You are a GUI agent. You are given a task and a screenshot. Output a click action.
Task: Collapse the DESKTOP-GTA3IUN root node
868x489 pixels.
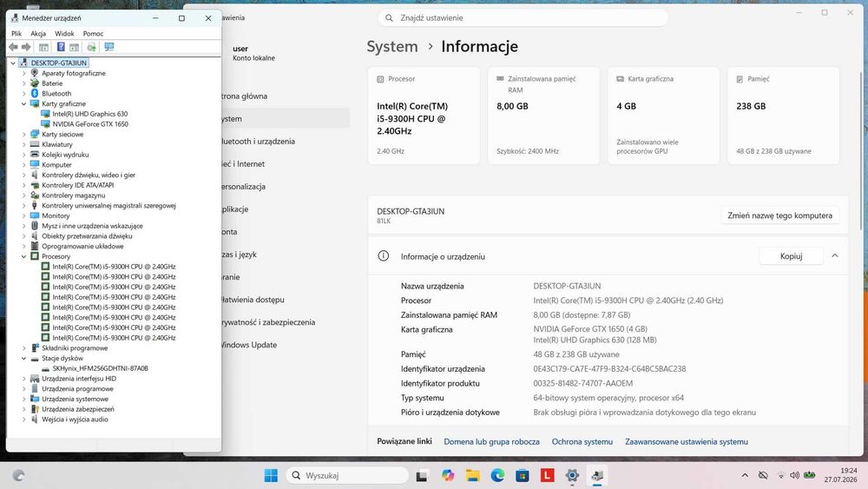13,63
